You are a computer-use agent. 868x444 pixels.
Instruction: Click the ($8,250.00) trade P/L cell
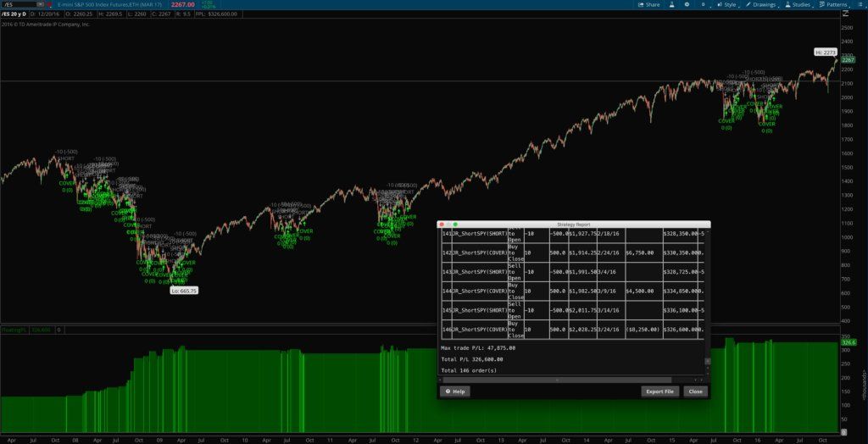(x=643, y=330)
